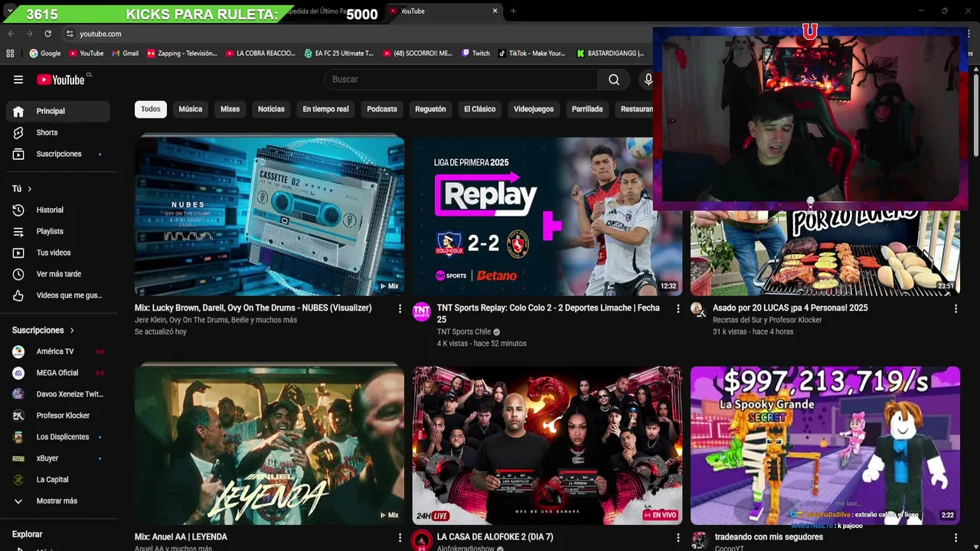
Task: Open options menu for TNT Sports Replay video
Action: coord(677,308)
